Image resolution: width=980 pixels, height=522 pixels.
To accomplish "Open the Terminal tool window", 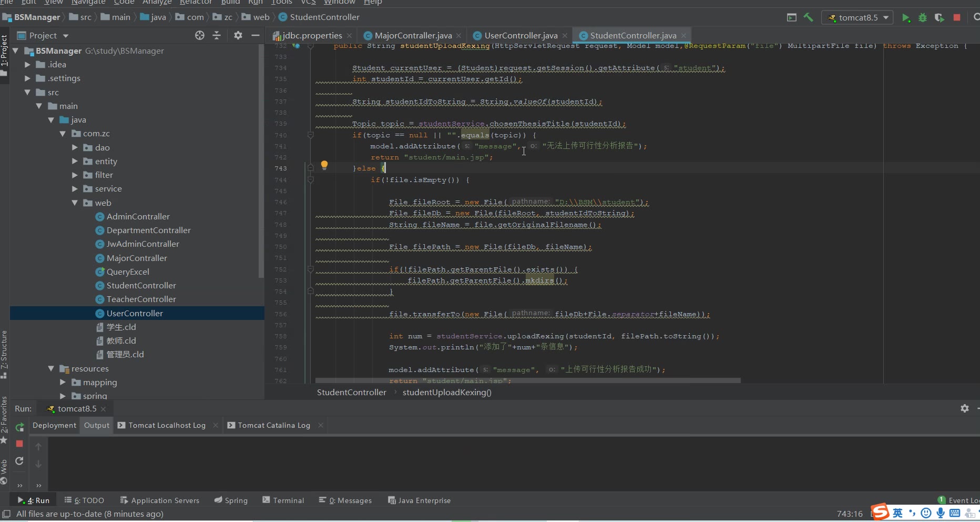I will 283,500.
